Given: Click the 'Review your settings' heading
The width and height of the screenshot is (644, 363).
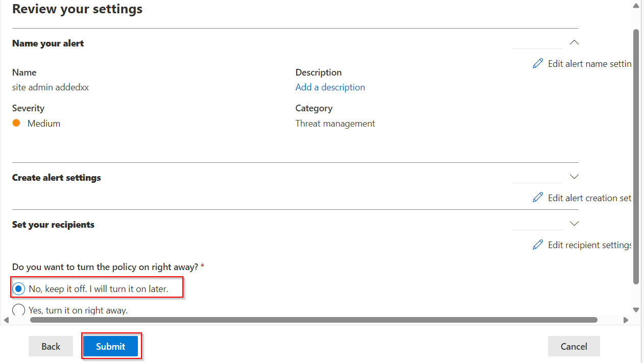Looking at the screenshot, I should [77, 9].
